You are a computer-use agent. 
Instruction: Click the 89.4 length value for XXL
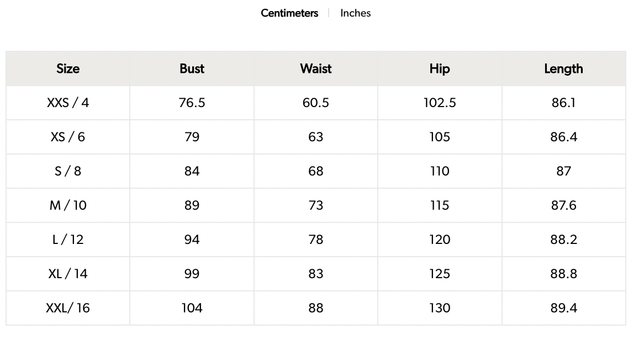click(x=563, y=308)
